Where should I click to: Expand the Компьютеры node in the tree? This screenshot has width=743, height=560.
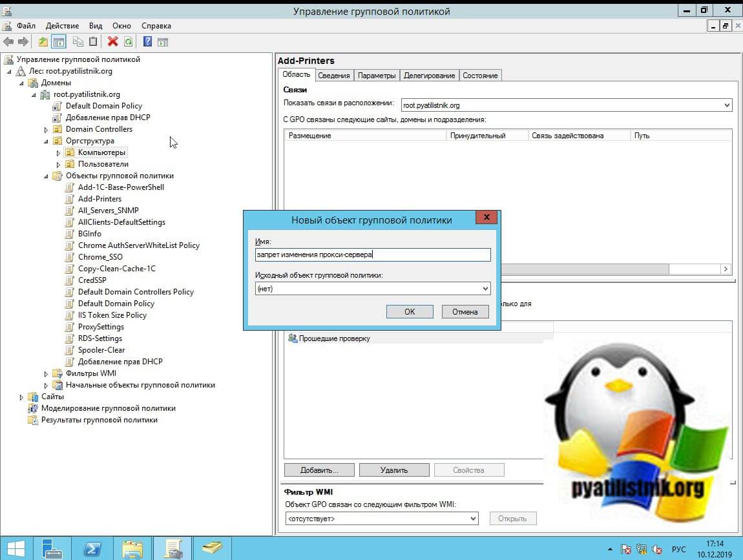coord(58,153)
